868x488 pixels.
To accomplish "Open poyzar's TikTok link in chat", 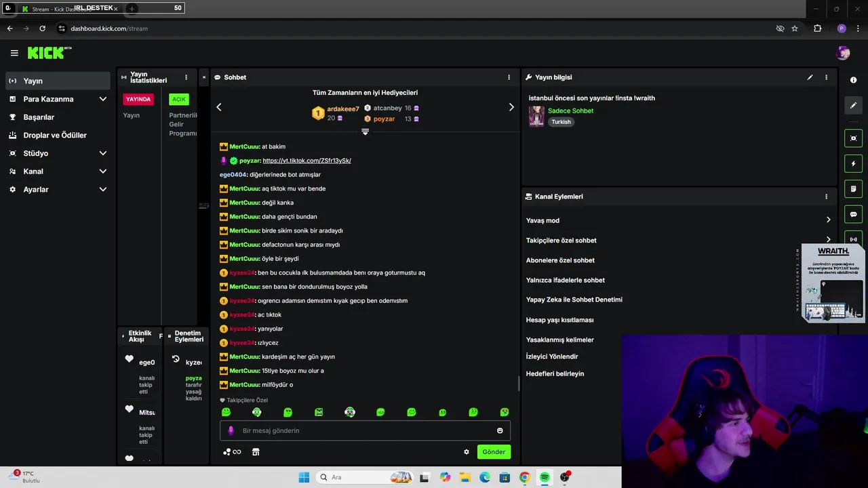I will point(307,161).
